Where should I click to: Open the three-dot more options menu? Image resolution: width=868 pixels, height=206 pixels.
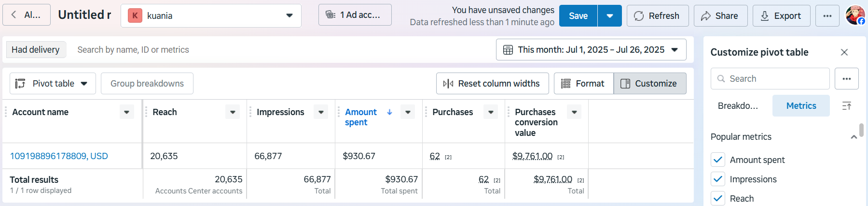(827, 16)
